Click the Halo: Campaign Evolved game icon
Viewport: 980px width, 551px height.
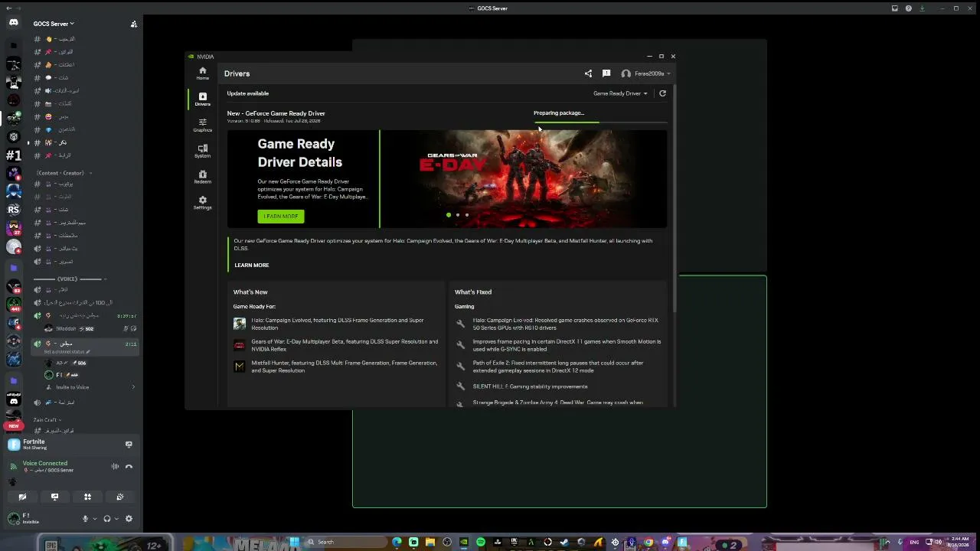coord(240,324)
